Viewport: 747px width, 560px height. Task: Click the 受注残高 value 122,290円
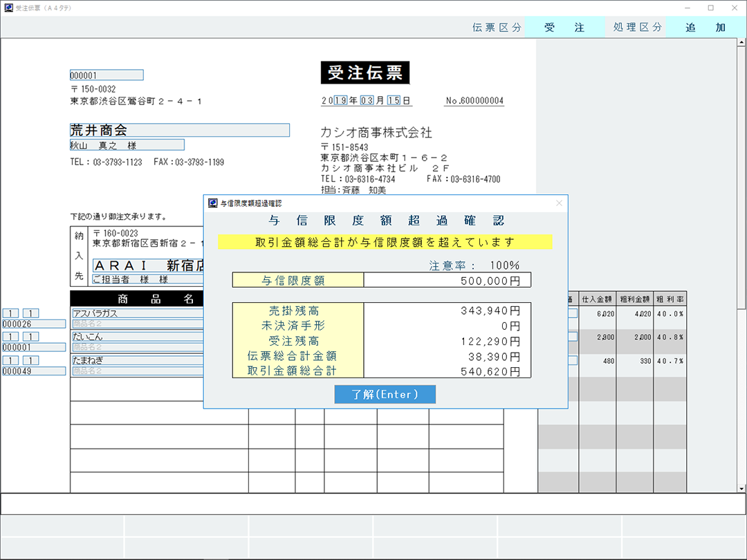490,342
